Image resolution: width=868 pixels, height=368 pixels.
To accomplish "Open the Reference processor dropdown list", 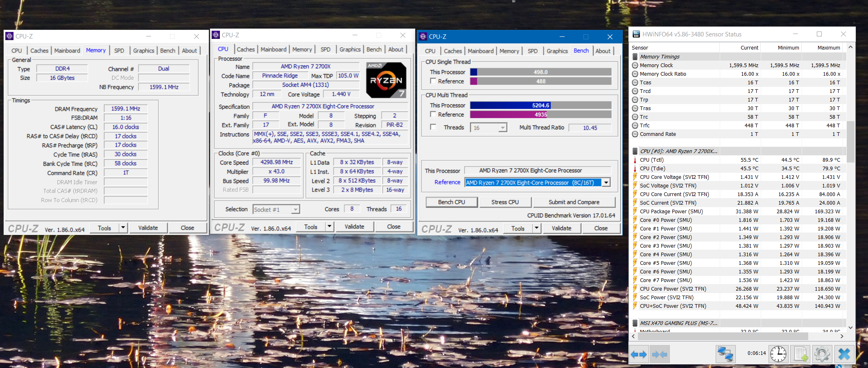I will point(606,183).
